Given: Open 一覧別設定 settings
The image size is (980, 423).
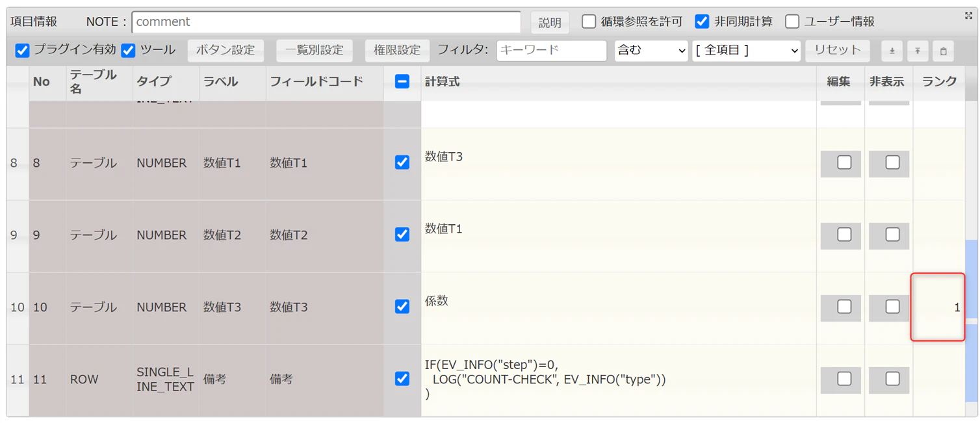Looking at the screenshot, I should [315, 50].
